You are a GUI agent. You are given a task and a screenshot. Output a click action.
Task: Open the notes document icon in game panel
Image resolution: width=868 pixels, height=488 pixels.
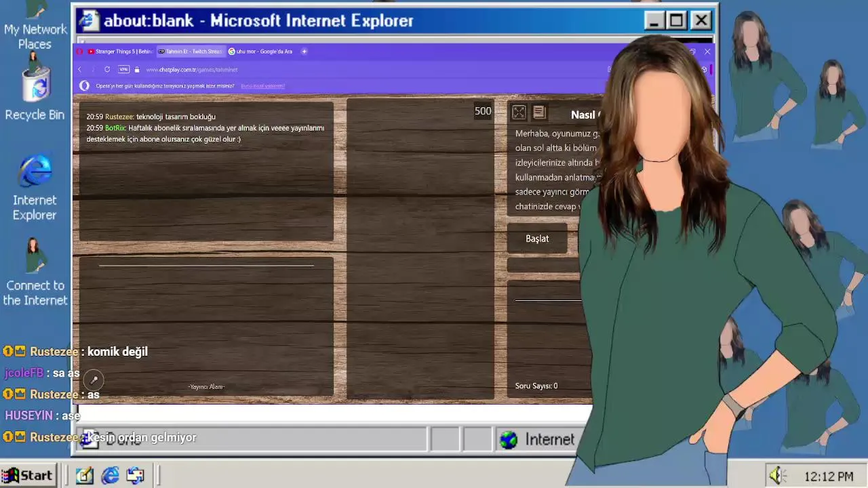tap(539, 113)
